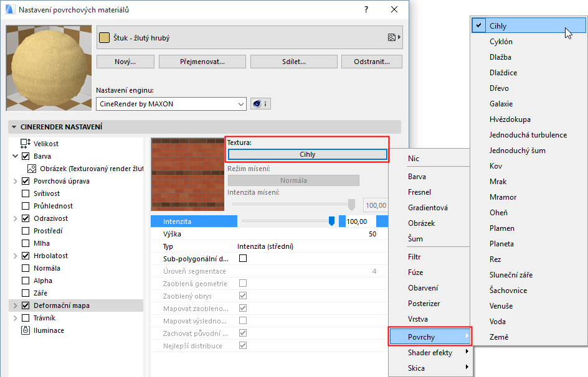Screen dimensions: 588x377
Task: Click the help question mark icon
Action: 366,9
